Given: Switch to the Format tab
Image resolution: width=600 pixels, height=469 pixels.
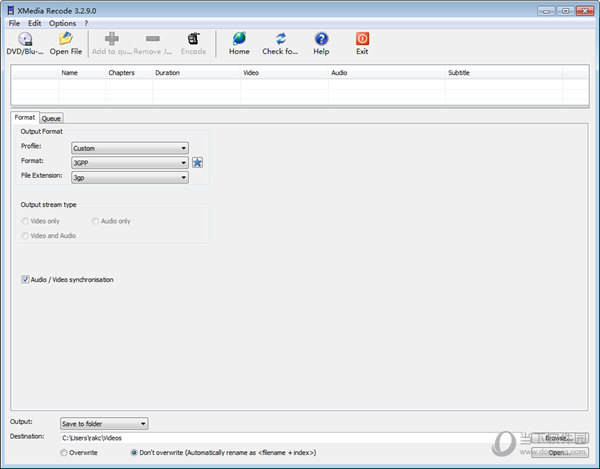Looking at the screenshot, I should (25, 117).
